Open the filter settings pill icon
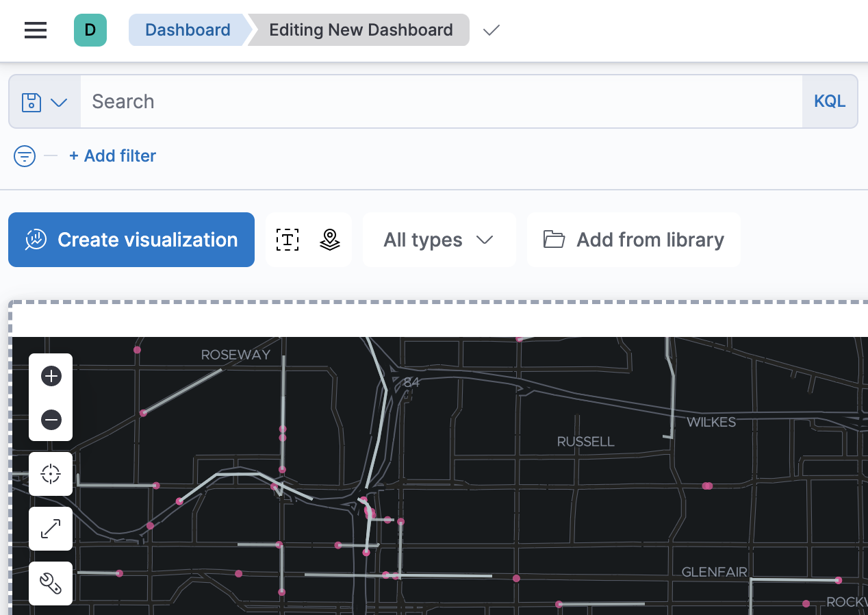This screenshot has width=868, height=615. 24,155
